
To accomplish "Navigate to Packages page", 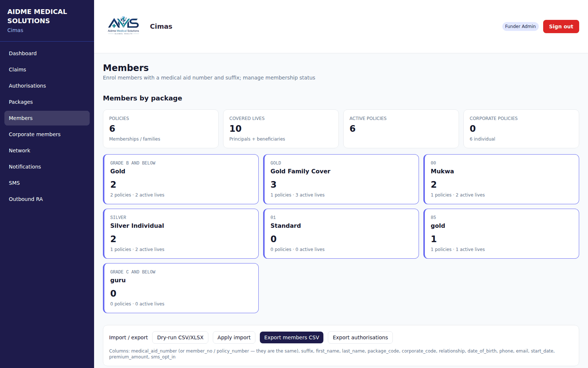I will click(x=47, y=102).
